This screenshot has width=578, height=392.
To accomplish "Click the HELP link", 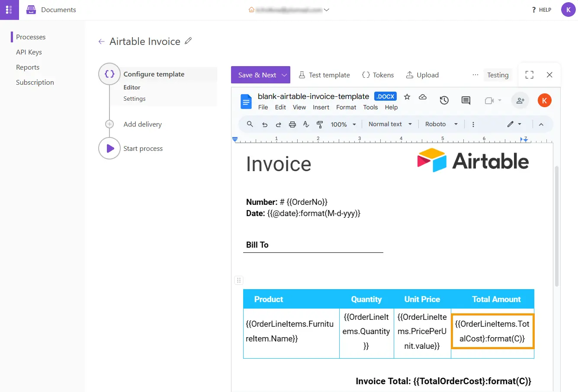I will [x=541, y=10].
